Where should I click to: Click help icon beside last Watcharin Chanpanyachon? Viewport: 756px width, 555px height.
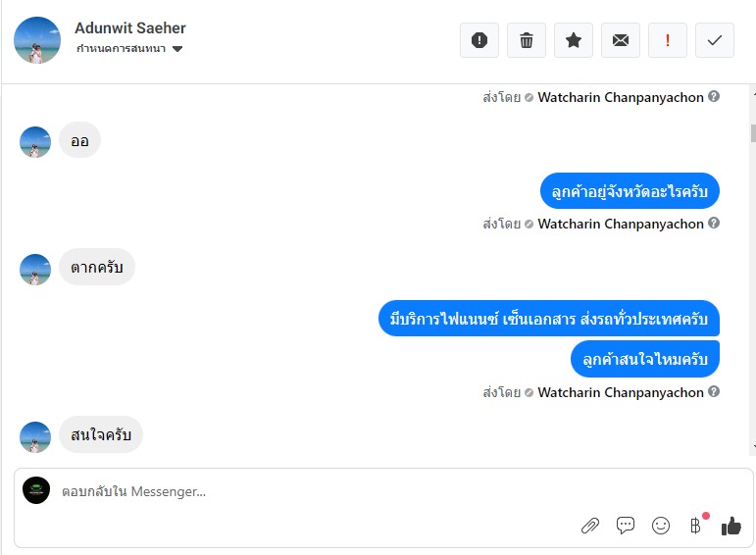pyautogui.click(x=714, y=392)
